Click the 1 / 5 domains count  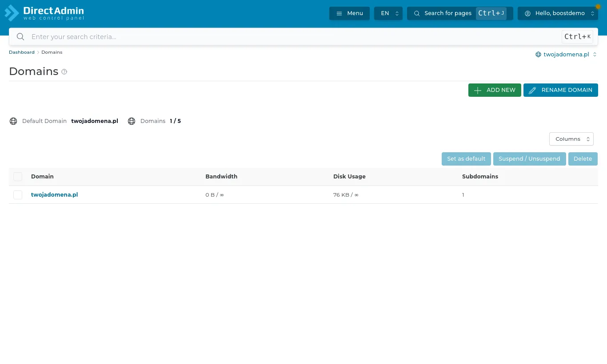(176, 121)
